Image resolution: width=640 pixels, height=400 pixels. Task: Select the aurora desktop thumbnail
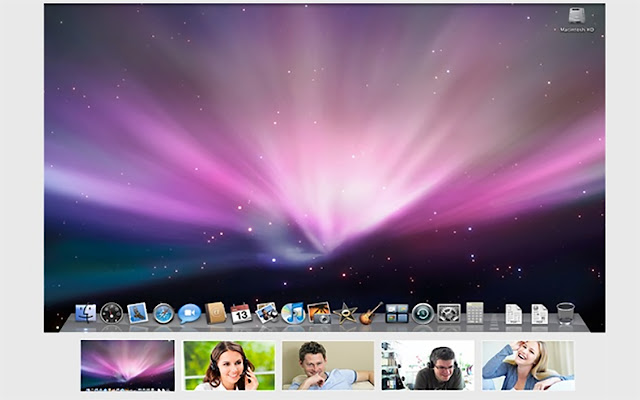[x=127, y=365]
